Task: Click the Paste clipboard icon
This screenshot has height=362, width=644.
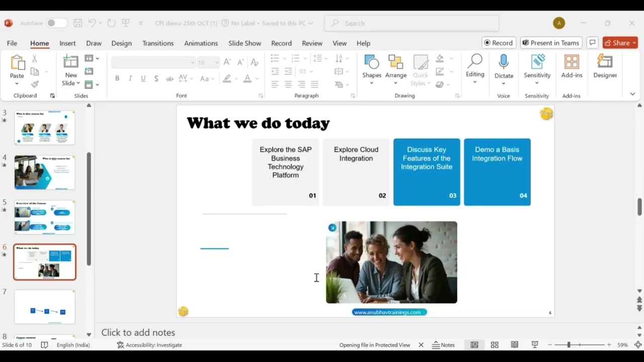Action: [17, 63]
